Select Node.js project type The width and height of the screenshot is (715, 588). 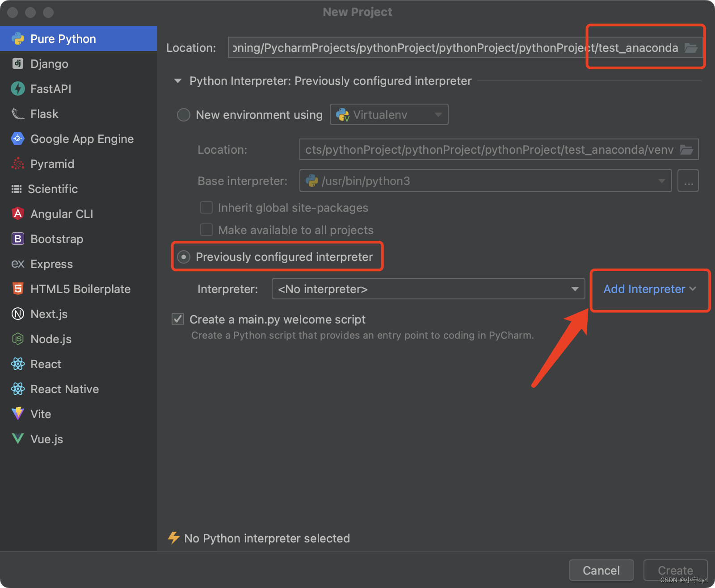pyautogui.click(x=79, y=339)
